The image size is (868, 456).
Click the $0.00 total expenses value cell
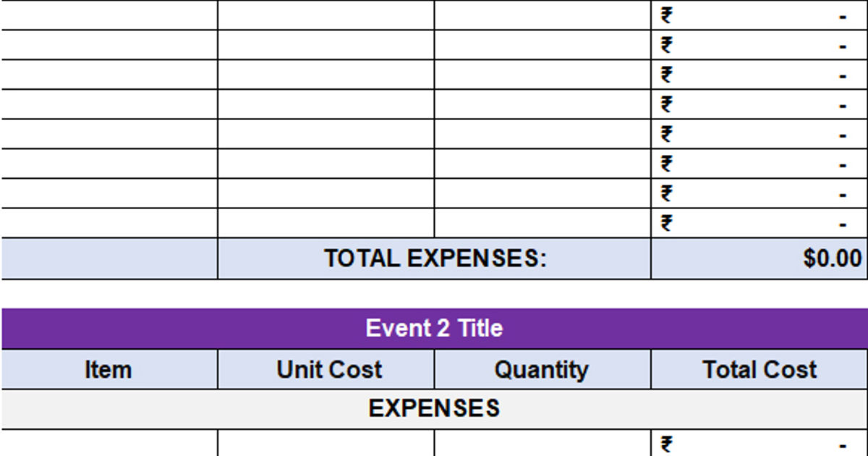(759, 258)
